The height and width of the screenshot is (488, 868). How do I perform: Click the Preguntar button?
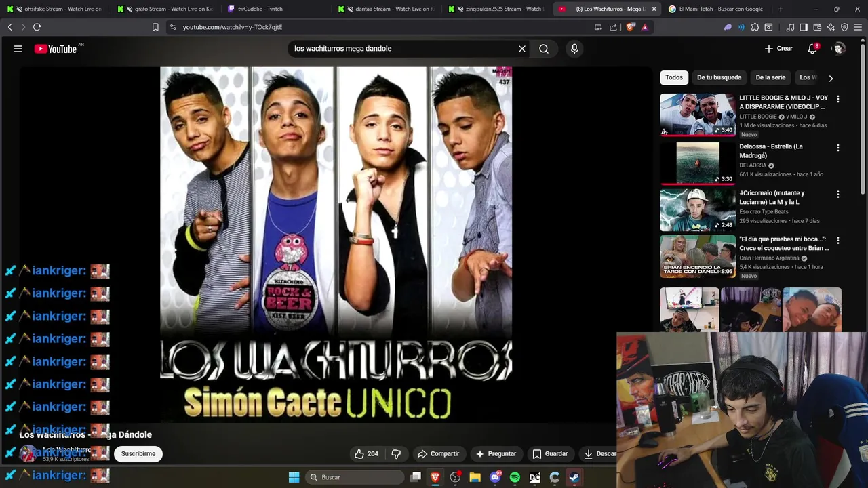[x=496, y=454]
